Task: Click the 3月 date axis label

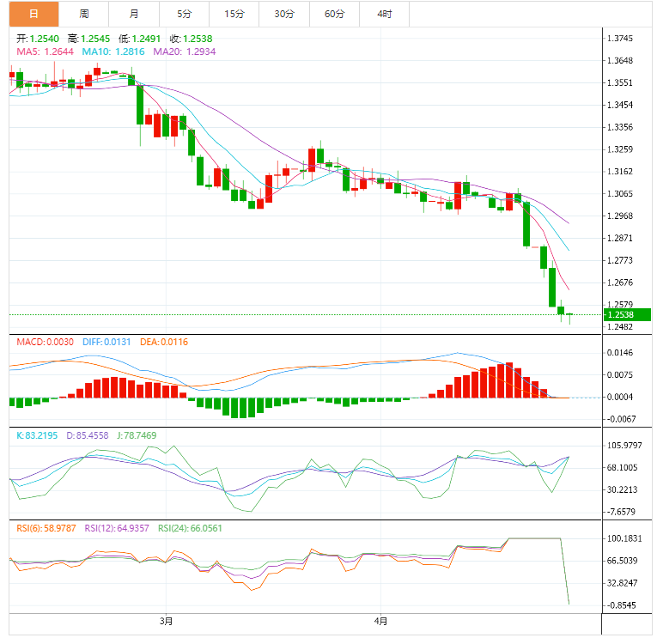Action: coord(166,621)
